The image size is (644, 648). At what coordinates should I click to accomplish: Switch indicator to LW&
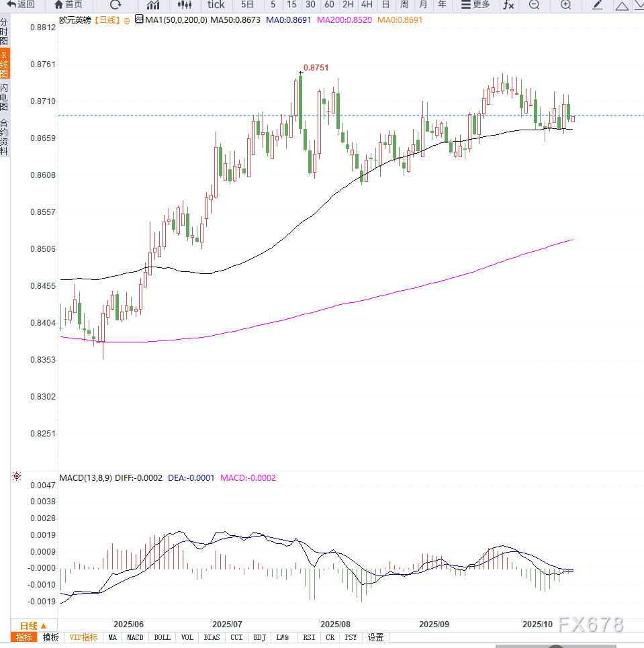coord(283,637)
